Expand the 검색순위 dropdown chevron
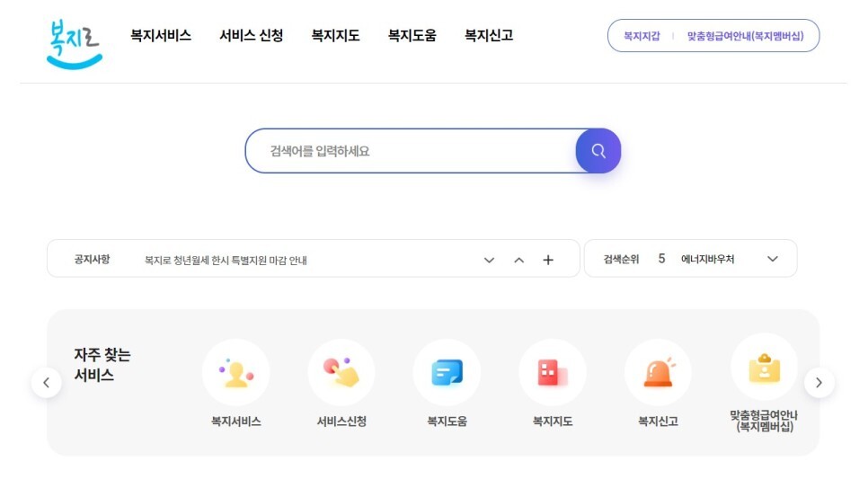This screenshot has height=488, width=868. pyautogui.click(x=773, y=259)
